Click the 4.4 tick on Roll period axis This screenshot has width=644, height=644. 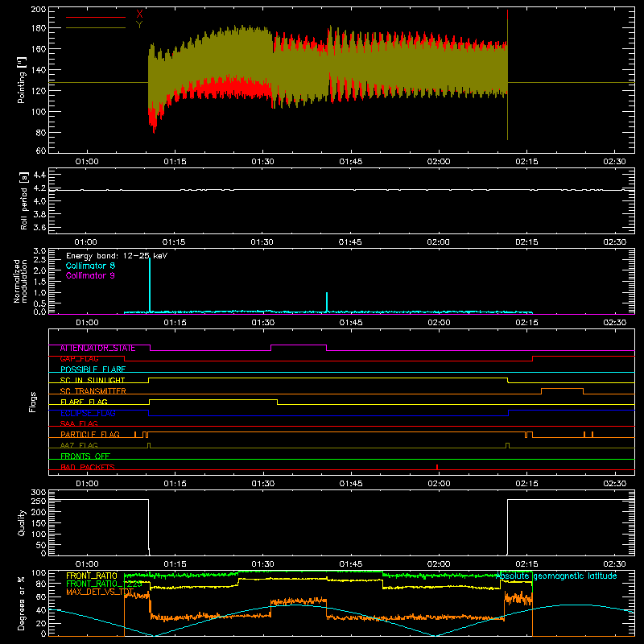coord(39,175)
